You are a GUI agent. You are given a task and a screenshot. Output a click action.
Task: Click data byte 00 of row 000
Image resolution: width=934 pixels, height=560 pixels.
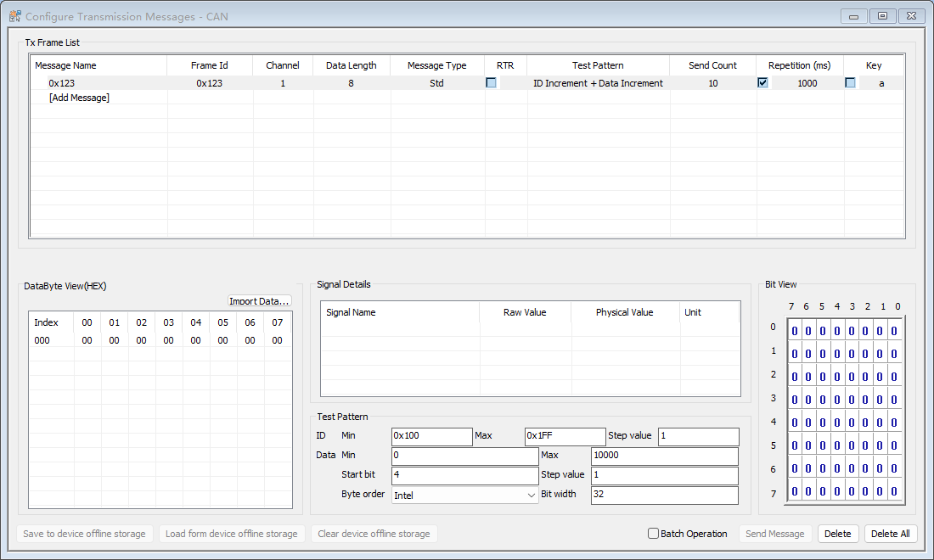coord(87,340)
